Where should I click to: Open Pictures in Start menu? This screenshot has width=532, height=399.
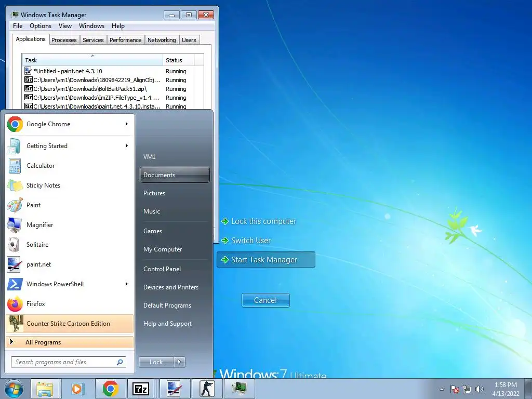(x=175, y=193)
